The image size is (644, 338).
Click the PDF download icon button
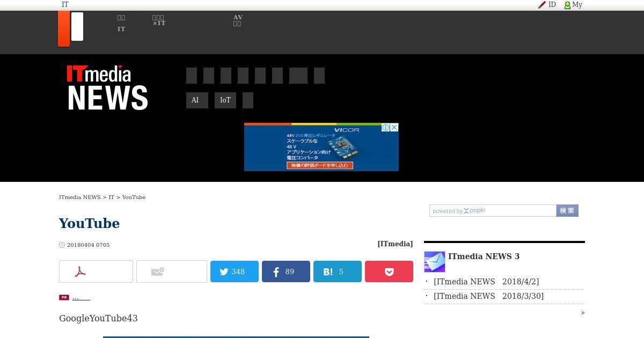96,271
